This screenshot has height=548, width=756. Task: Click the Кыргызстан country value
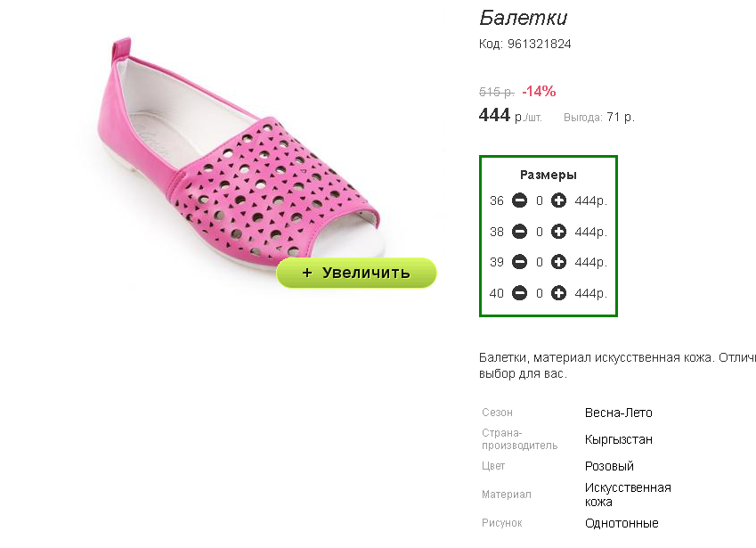coord(619,440)
